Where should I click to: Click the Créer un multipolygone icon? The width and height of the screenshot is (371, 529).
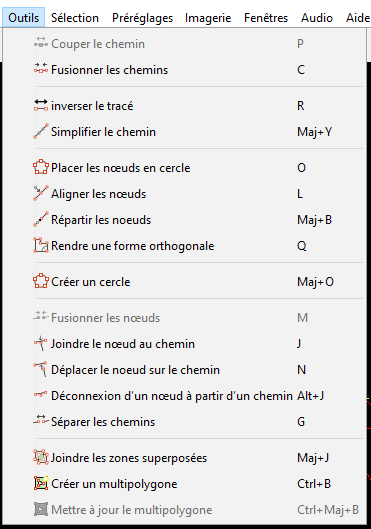click(x=41, y=483)
